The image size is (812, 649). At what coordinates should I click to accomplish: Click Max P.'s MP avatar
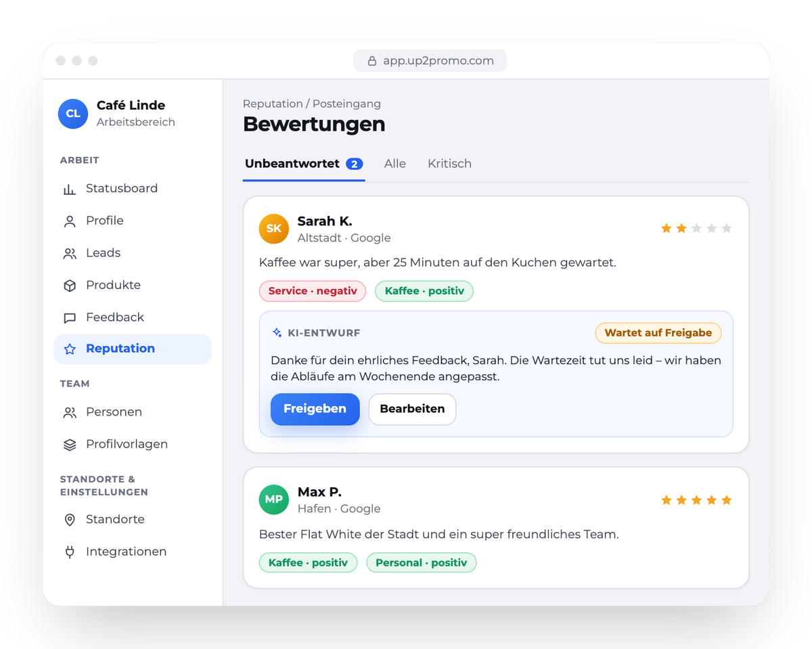[274, 499]
